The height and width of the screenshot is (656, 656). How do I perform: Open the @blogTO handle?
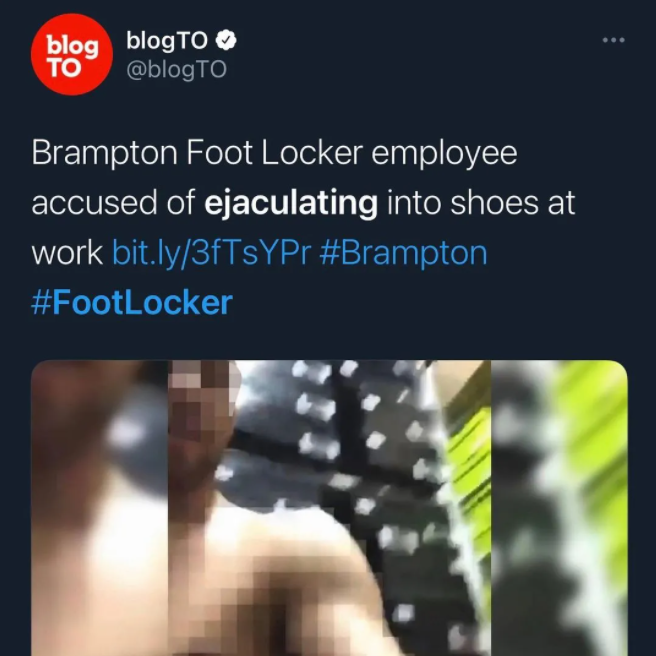point(176,69)
